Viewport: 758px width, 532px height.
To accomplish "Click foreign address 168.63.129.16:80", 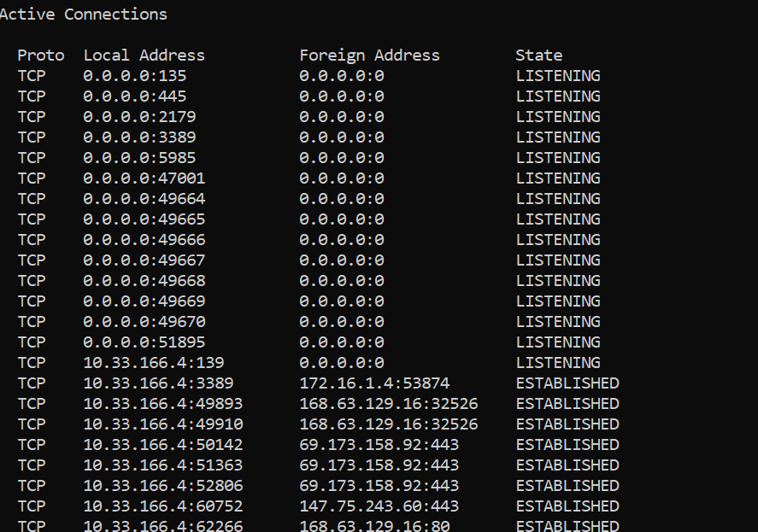I will click(374, 526).
